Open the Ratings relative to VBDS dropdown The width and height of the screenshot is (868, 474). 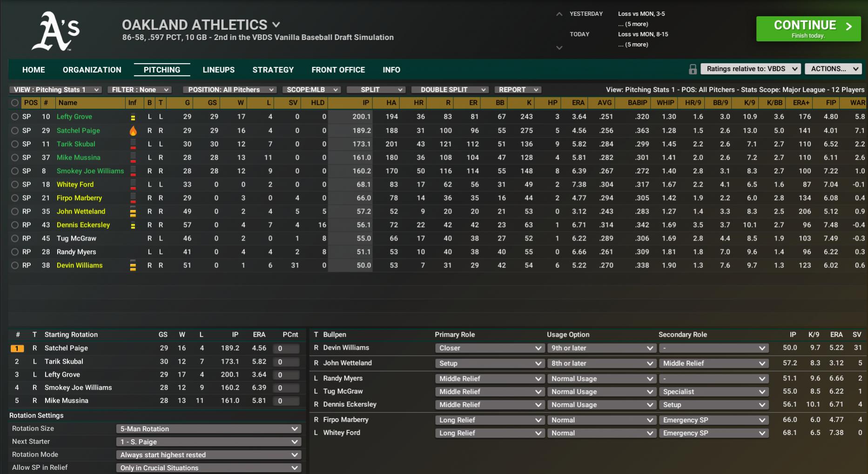750,68
